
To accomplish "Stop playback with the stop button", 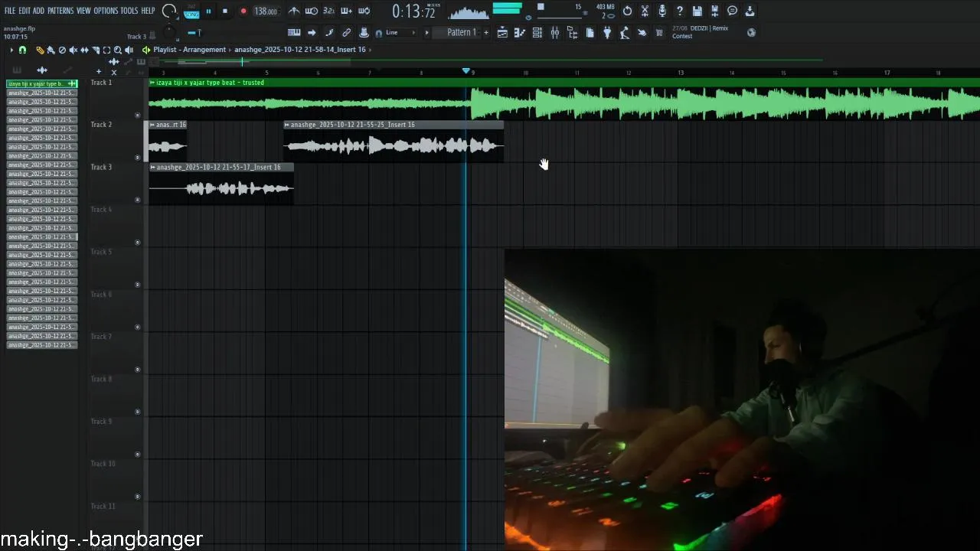I will pos(225,11).
